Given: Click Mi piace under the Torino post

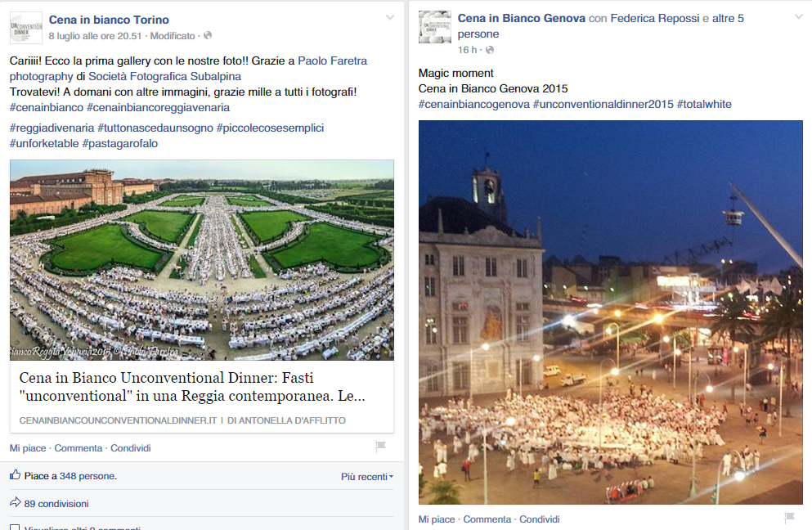Looking at the screenshot, I should point(28,448).
